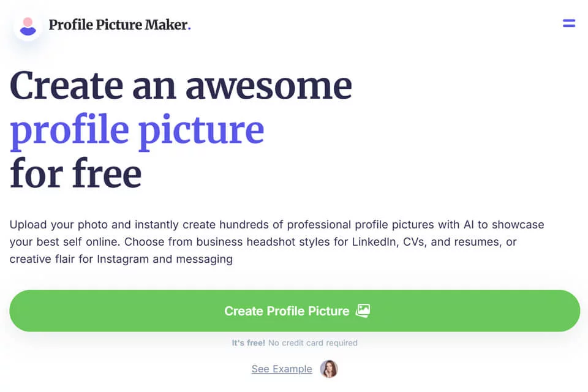588x392 pixels.
Task: Open the example woman avatar thumbnail
Action: pyautogui.click(x=329, y=369)
